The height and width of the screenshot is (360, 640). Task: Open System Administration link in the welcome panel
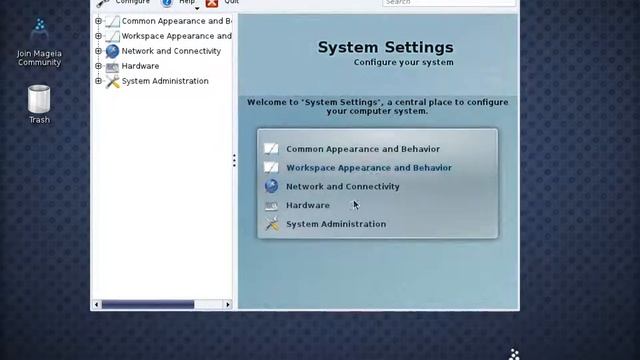(x=336, y=224)
